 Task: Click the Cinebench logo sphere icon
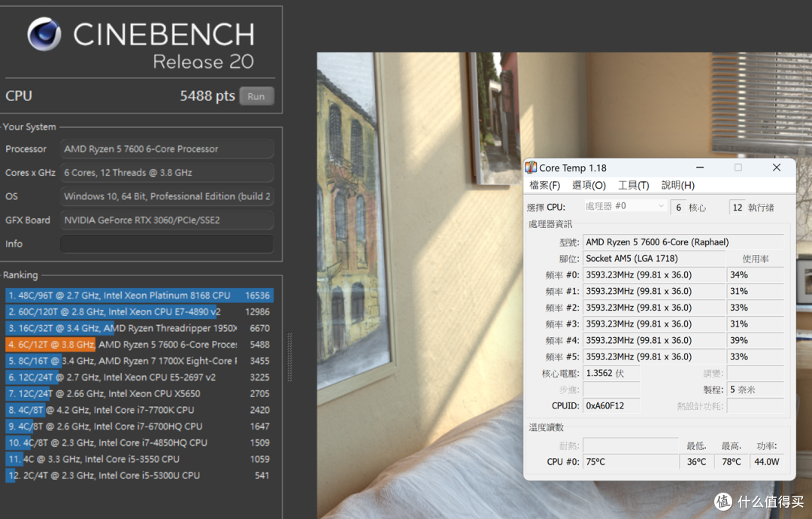coord(44,34)
